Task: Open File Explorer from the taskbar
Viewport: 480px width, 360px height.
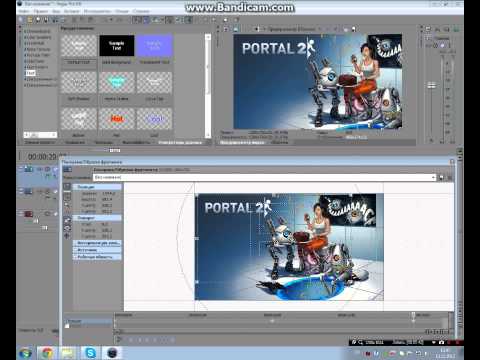Action: click(x=68, y=353)
